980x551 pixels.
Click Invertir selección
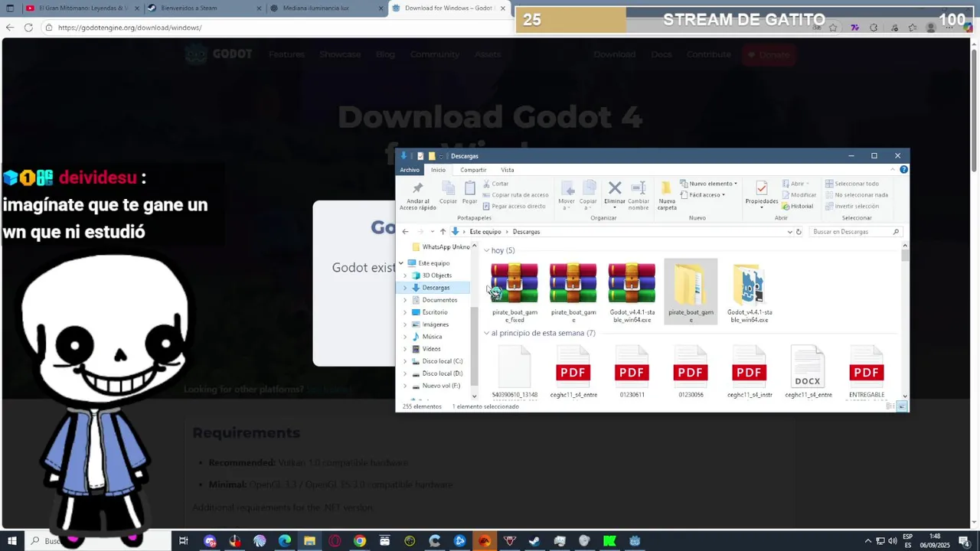coord(851,206)
